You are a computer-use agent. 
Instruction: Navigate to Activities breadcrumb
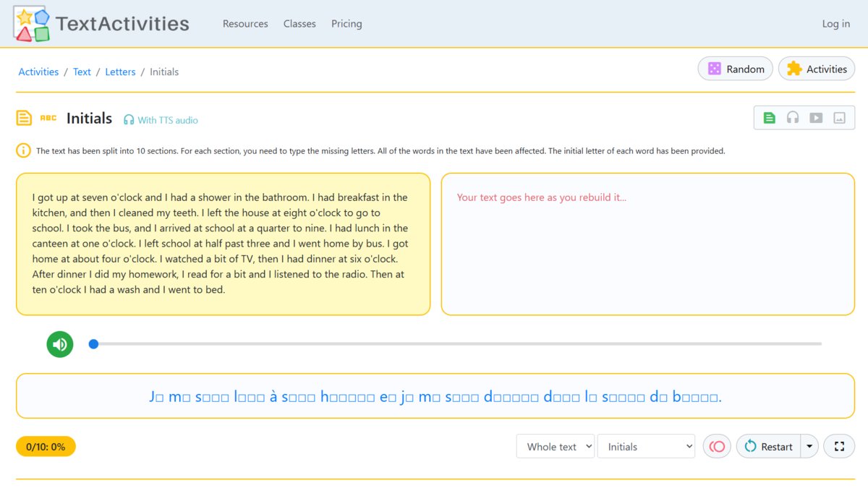point(38,72)
